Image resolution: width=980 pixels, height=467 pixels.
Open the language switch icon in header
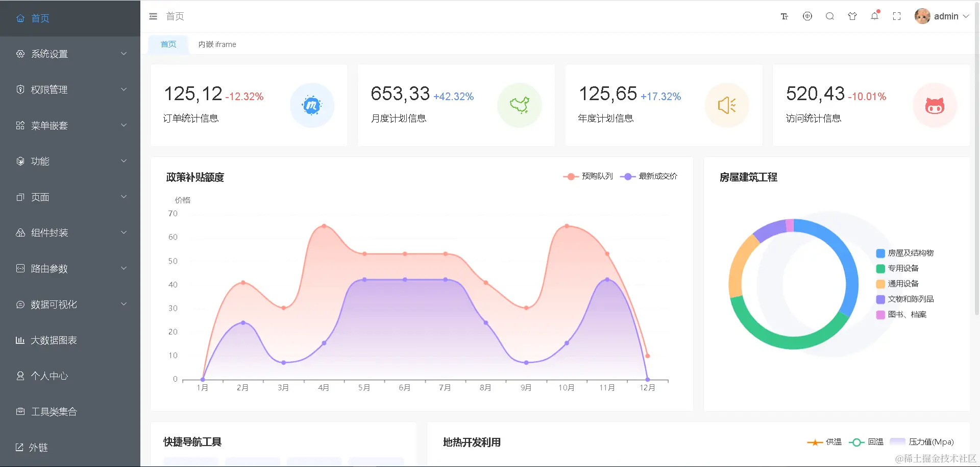point(807,16)
